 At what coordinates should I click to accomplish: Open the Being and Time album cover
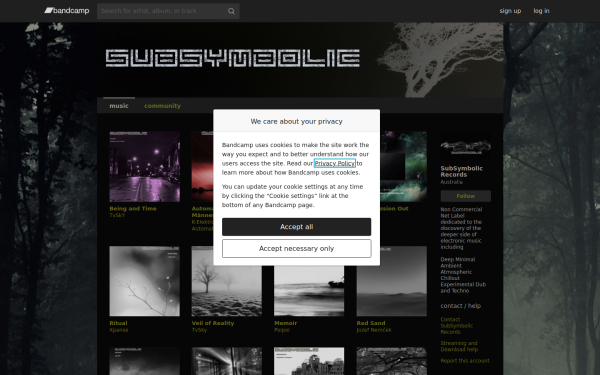click(x=145, y=166)
